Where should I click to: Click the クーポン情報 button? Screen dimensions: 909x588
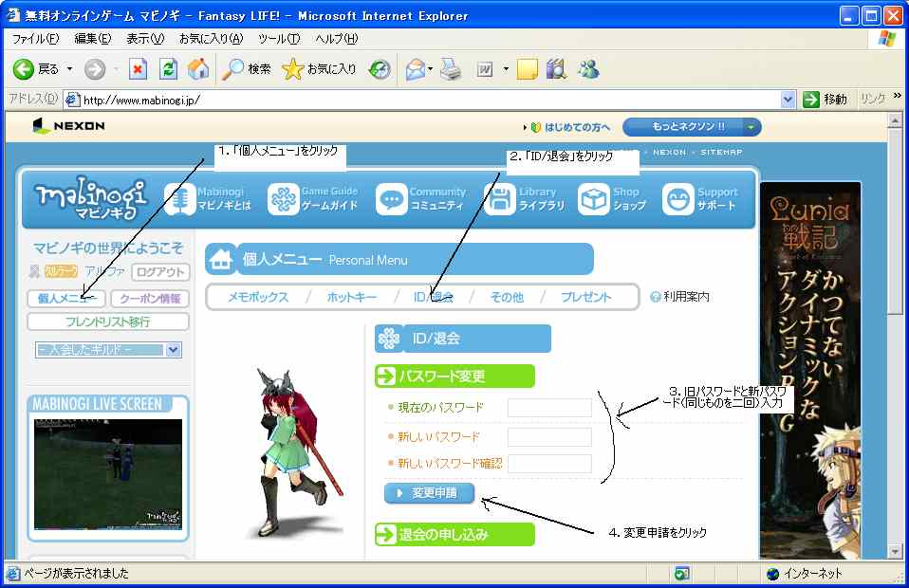(150, 299)
